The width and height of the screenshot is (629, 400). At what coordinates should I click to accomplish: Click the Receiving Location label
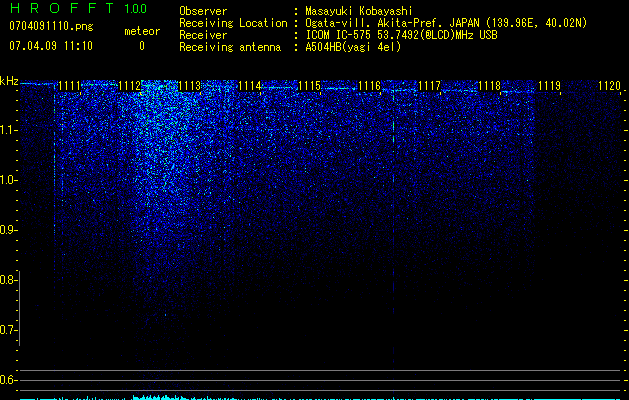[233, 23]
